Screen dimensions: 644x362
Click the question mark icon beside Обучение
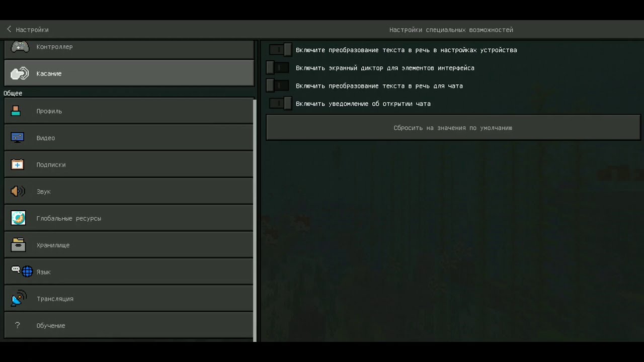tap(18, 325)
